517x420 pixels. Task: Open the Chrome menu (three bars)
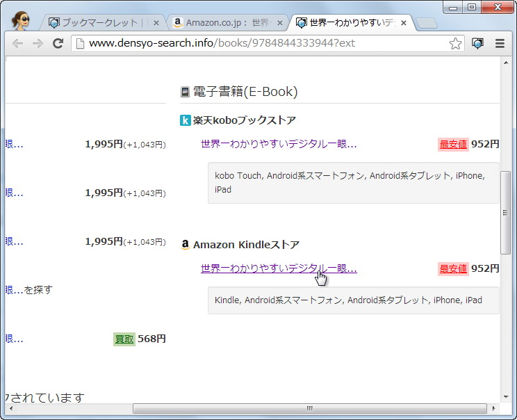coord(500,43)
